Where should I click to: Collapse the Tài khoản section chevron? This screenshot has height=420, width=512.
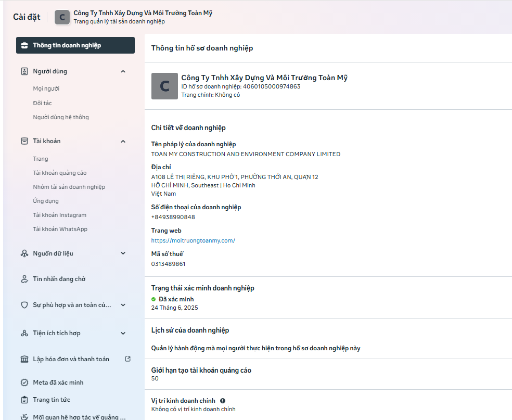tap(123, 141)
